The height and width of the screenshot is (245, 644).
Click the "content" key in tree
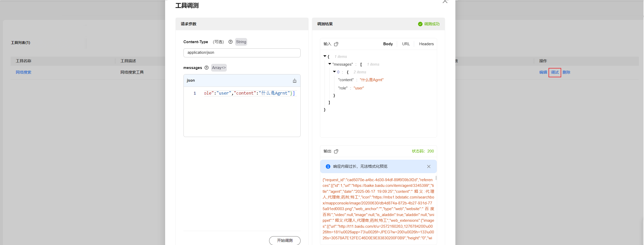click(346, 80)
